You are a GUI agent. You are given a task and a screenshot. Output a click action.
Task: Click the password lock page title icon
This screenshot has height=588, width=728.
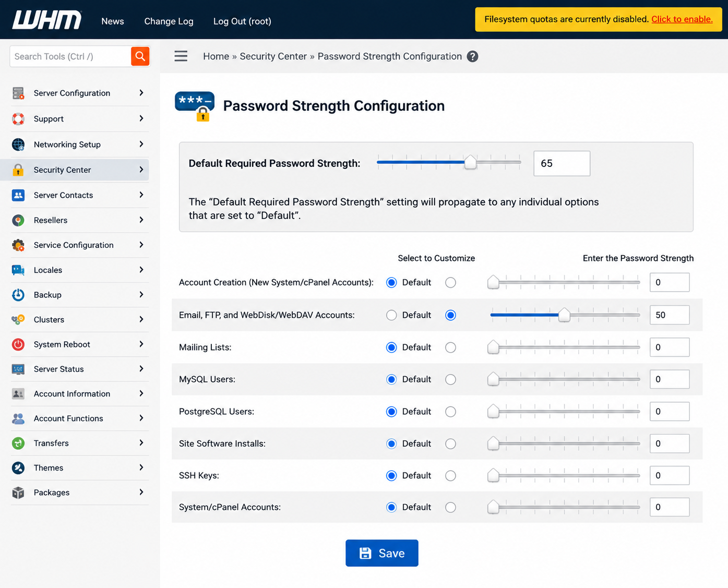tap(195, 106)
